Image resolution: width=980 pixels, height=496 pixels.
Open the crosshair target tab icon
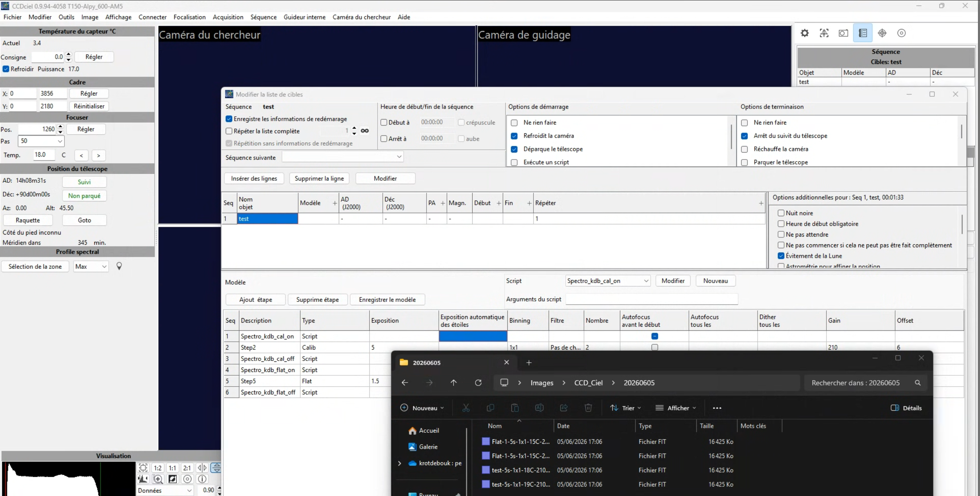[882, 33]
